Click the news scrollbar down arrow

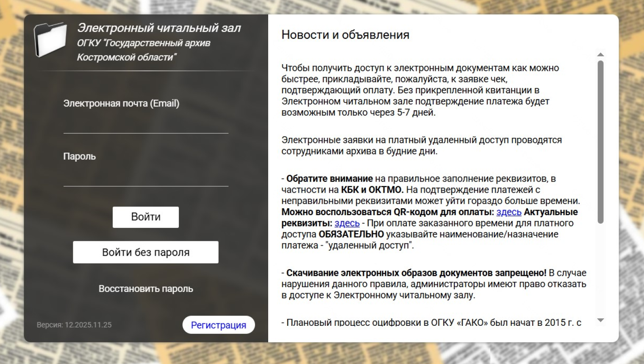(x=600, y=320)
